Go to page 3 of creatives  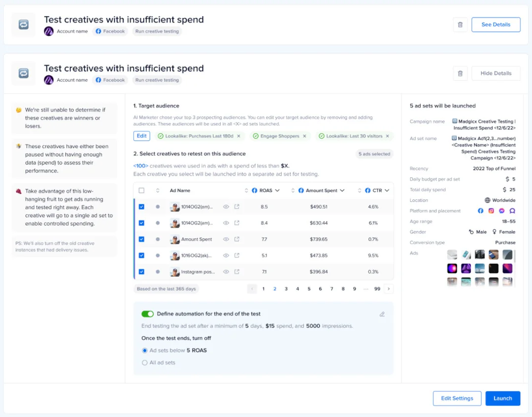286,289
